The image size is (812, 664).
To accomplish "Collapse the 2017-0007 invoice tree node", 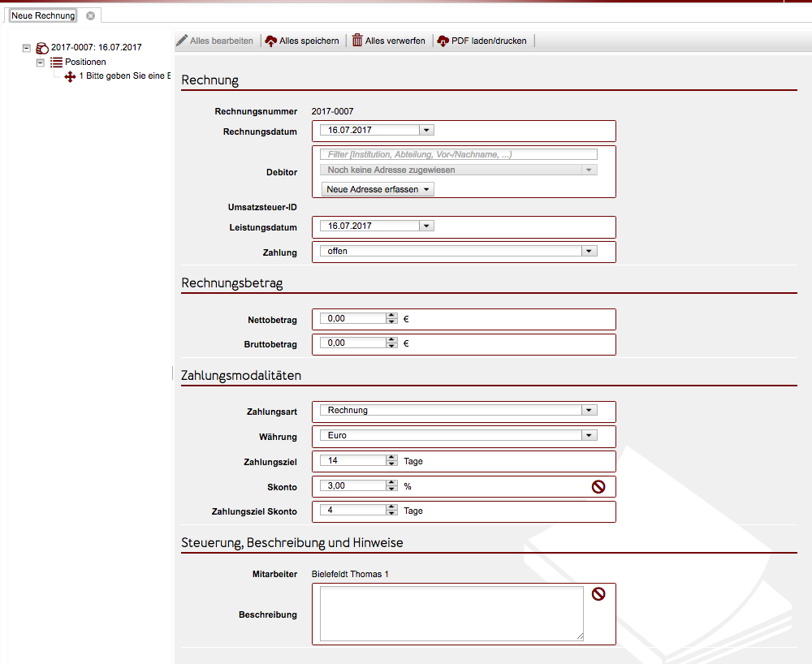I will tap(27, 48).
